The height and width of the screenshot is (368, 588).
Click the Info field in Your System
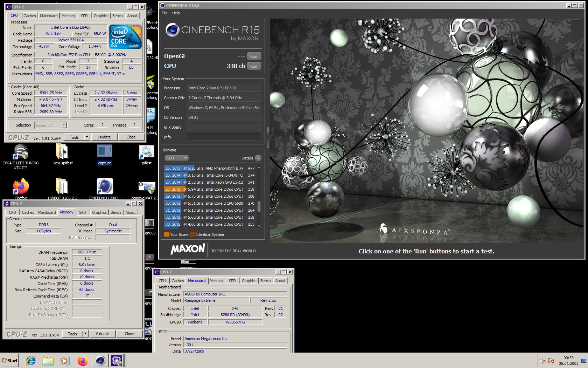click(x=224, y=137)
